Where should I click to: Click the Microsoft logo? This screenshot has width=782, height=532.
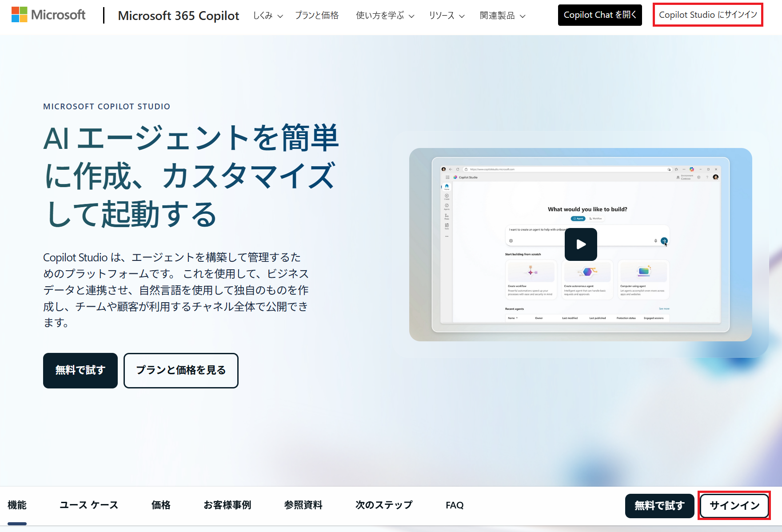pyautogui.click(x=48, y=15)
